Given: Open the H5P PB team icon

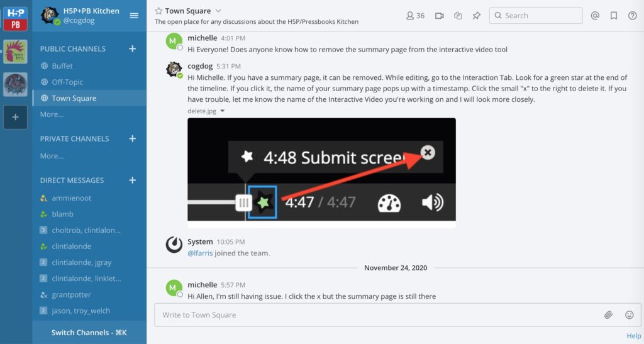Looking at the screenshot, I should (x=15, y=18).
